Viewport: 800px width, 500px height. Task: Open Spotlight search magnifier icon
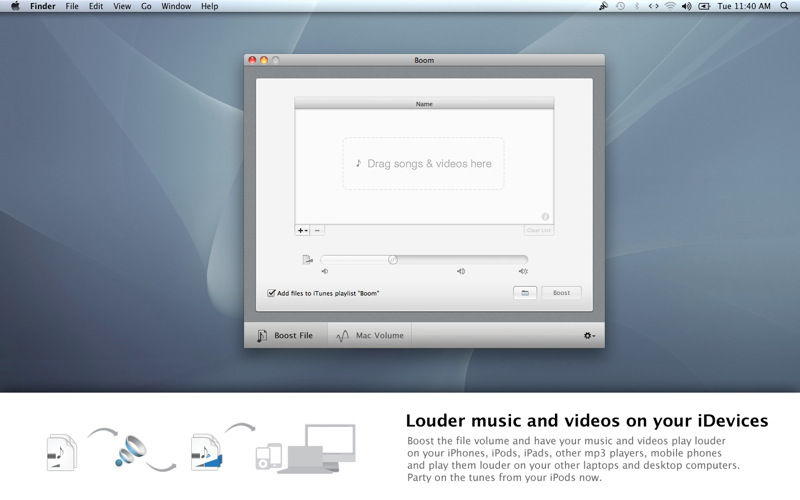(x=784, y=6)
